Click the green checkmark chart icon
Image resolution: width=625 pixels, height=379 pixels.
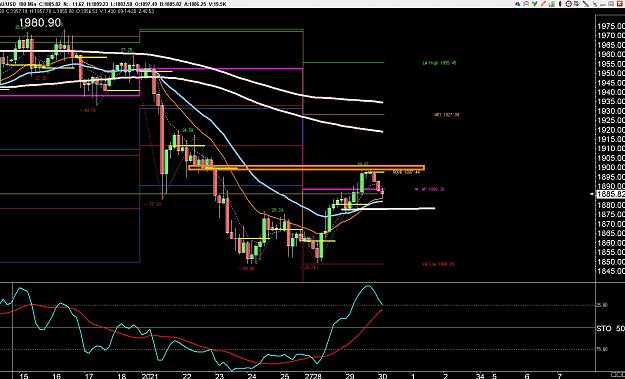(x=535, y=4)
